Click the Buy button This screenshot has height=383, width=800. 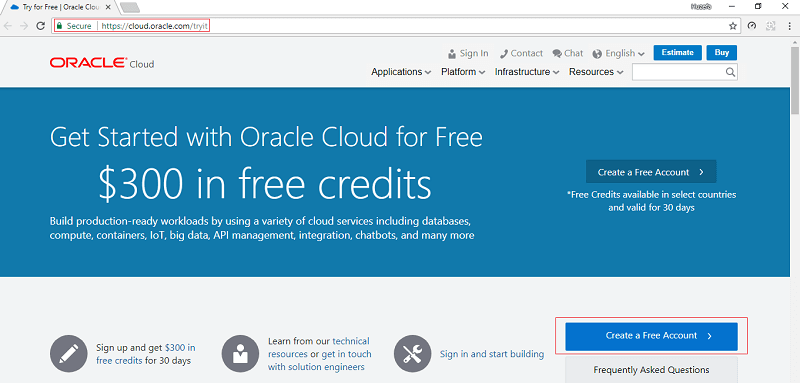click(721, 53)
